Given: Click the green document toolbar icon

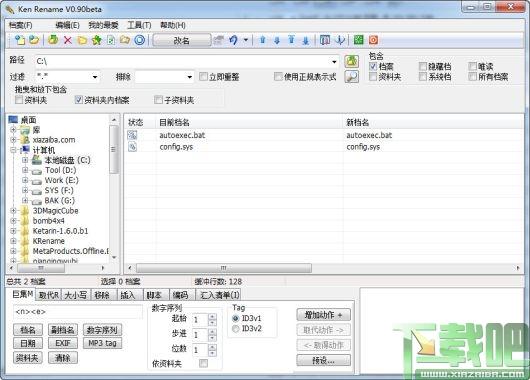Looking at the screenshot, I should (111, 40).
